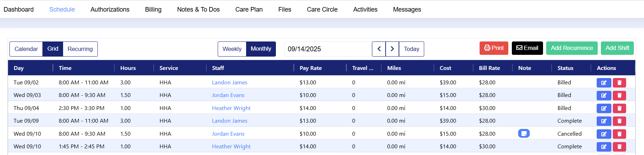Switch the schedule to Weekly view
This screenshot has width=644, height=155.
(x=232, y=49)
